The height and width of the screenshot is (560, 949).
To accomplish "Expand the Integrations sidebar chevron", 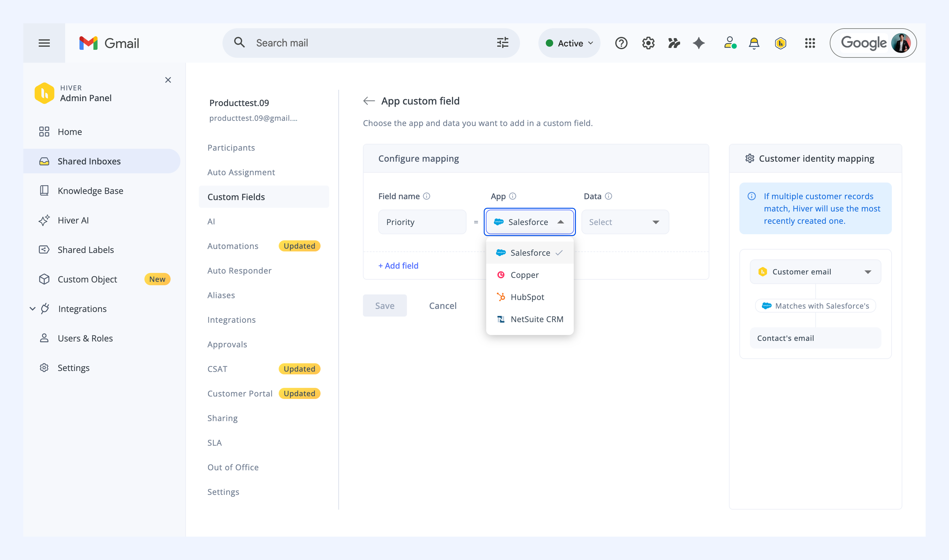I will [33, 309].
